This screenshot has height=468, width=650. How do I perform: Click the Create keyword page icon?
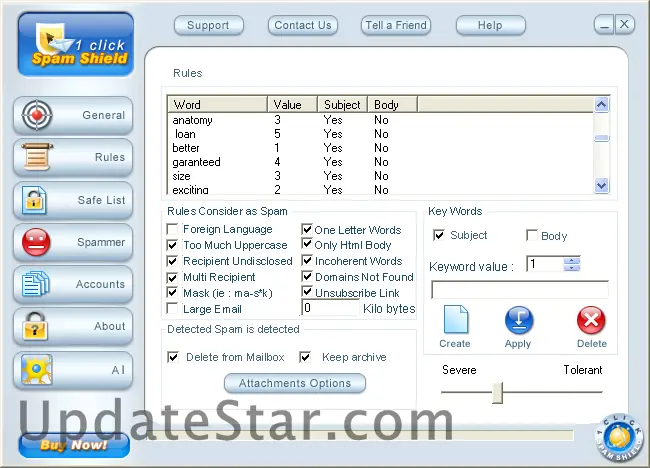click(x=455, y=320)
